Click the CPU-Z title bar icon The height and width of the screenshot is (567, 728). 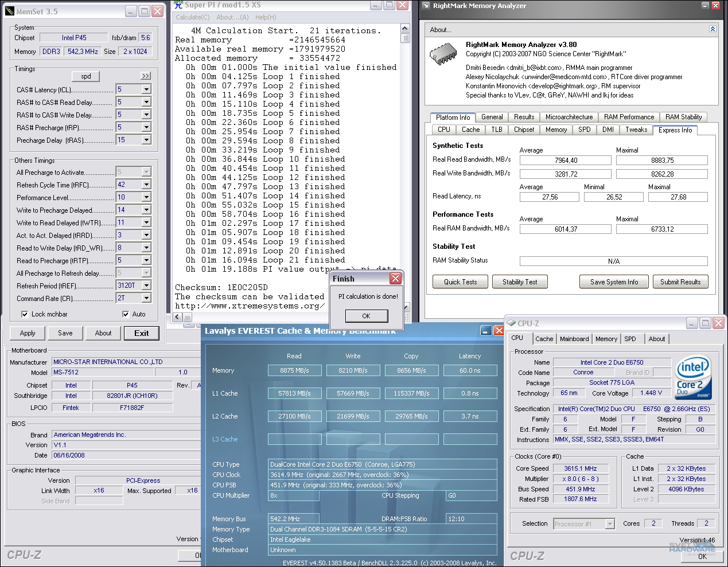tap(512, 323)
